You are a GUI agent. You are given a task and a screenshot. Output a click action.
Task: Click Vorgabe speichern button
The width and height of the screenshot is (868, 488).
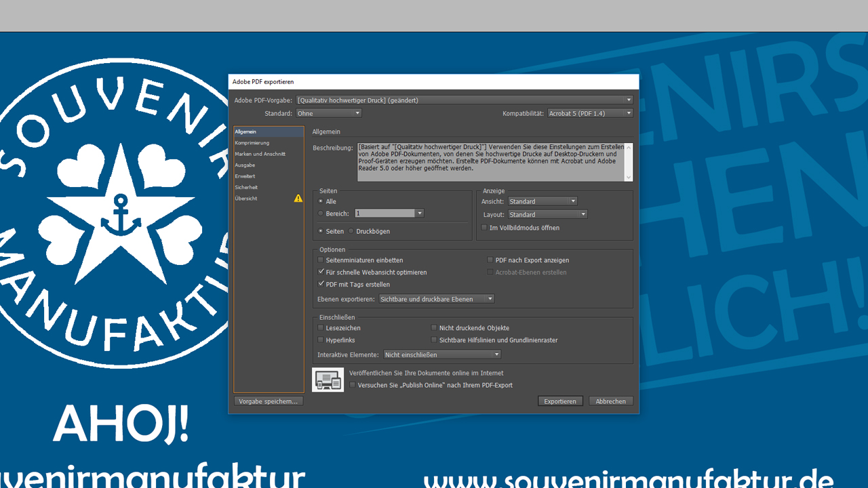(269, 401)
